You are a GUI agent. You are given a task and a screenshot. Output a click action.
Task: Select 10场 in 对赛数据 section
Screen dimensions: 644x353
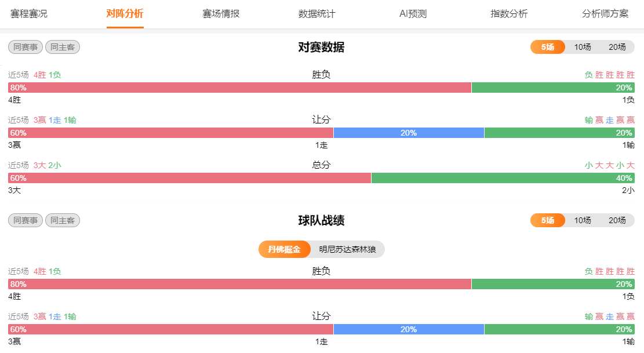[583, 47]
